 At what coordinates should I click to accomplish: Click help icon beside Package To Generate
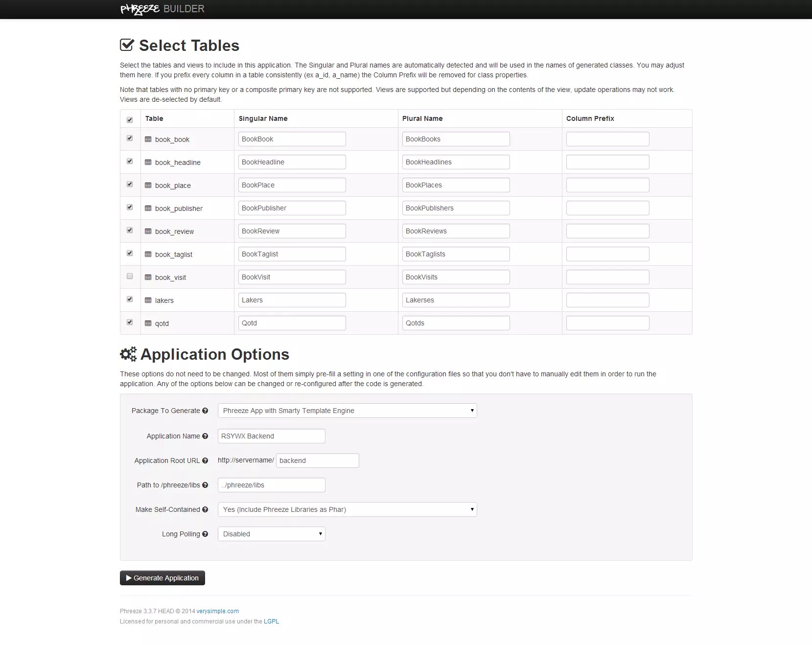[205, 411]
